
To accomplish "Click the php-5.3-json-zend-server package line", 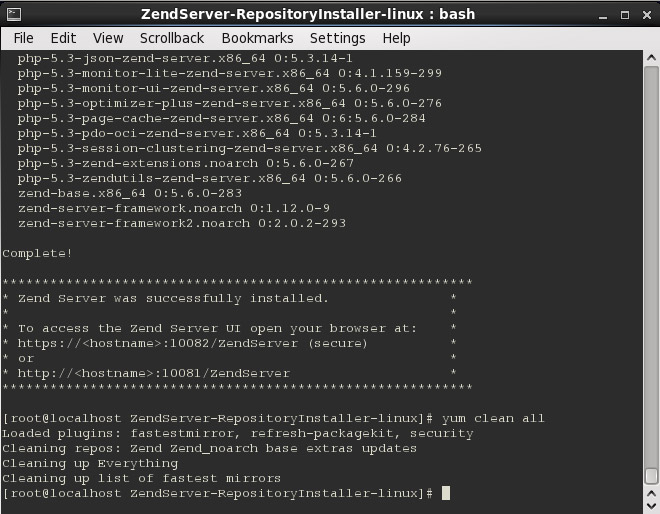I will (185, 58).
